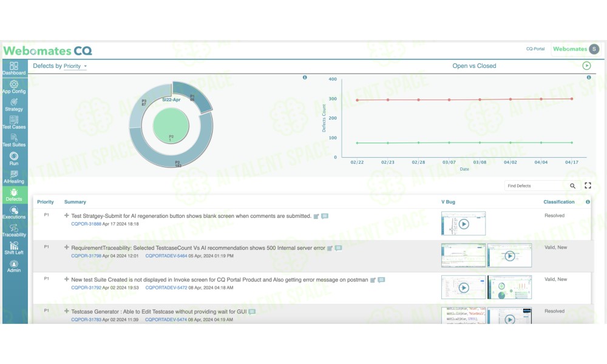Go to the Strategy section

click(x=14, y=105)
